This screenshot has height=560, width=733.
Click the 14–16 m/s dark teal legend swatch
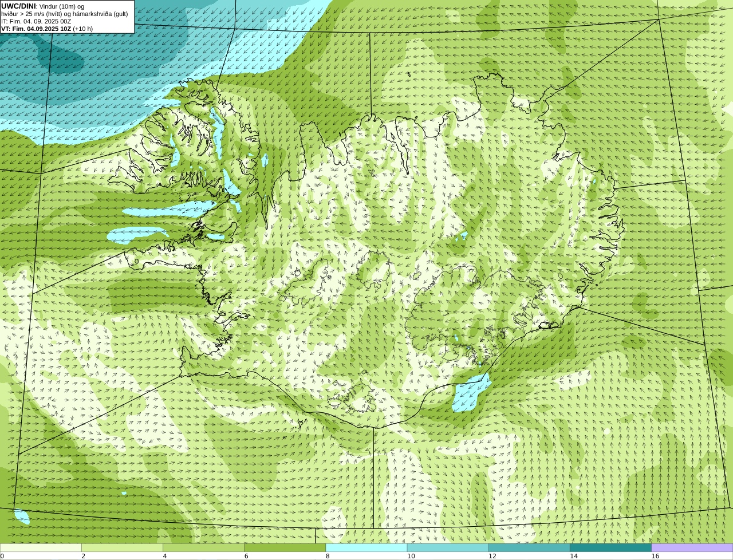(x=611, y=548)
